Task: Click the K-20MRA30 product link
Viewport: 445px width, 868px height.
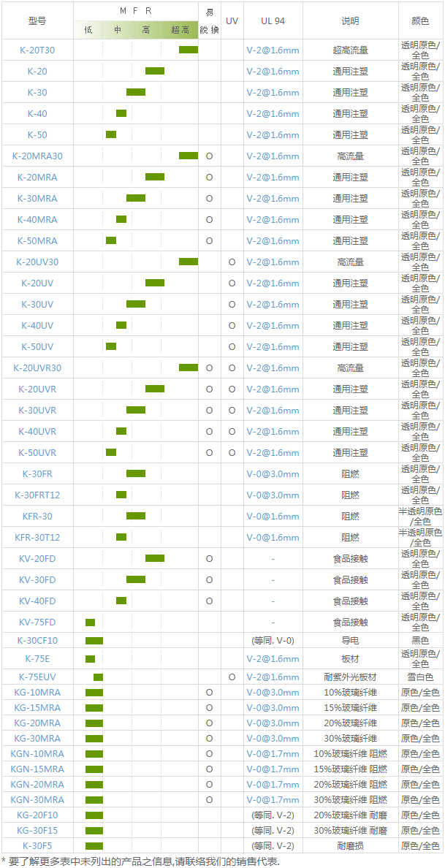Action: [x=37, y=156]
